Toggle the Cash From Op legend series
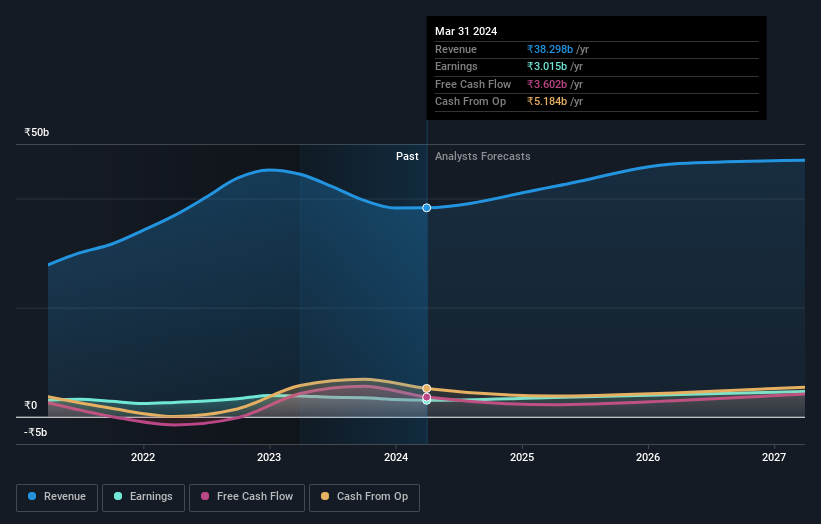The image size is (821, 524). tap(364, 497)
